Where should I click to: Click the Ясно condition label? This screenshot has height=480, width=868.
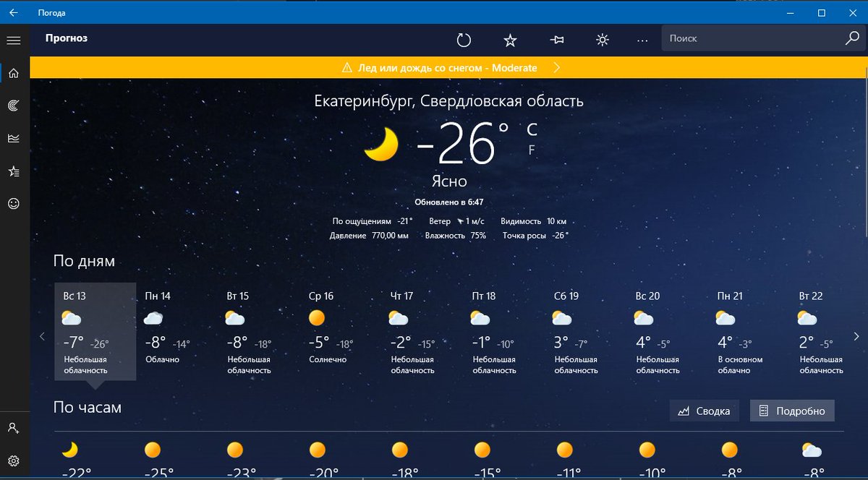pos(449,181)
